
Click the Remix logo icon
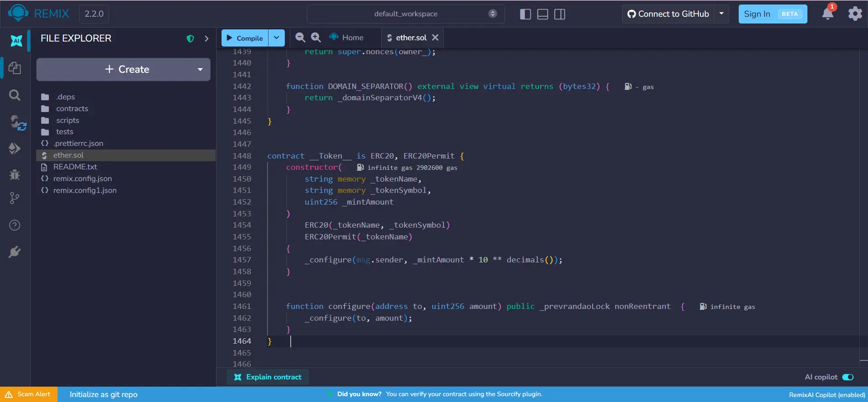click(18, 13)
